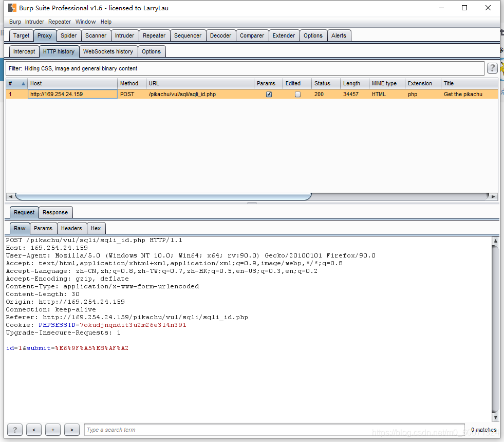Click the PHPSESSID cookie line in request
This screenshot has width=504, height=442.
point(96,325)
